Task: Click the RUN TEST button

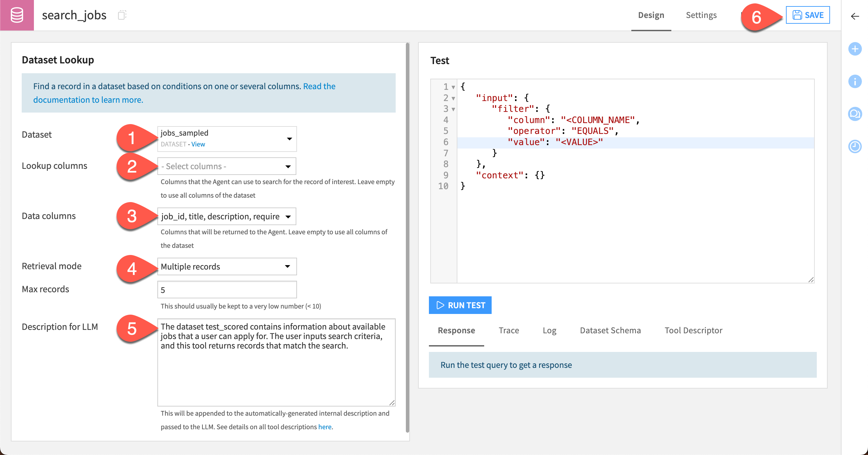Action: point(460,305)
